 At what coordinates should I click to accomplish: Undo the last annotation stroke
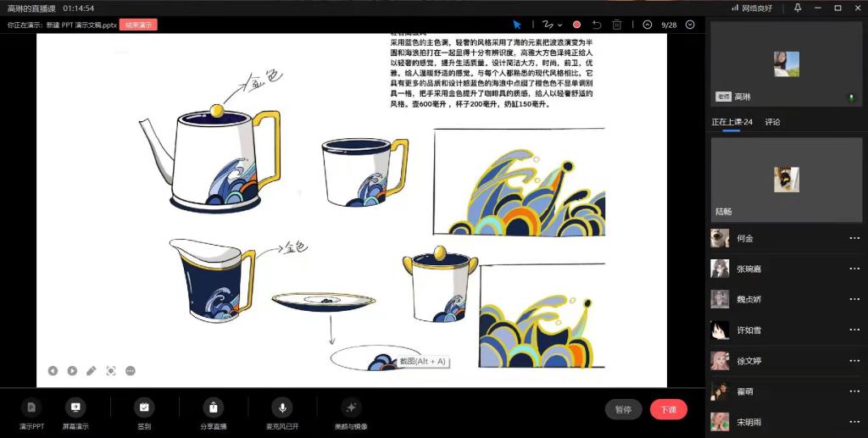click(x=597, y=25)
